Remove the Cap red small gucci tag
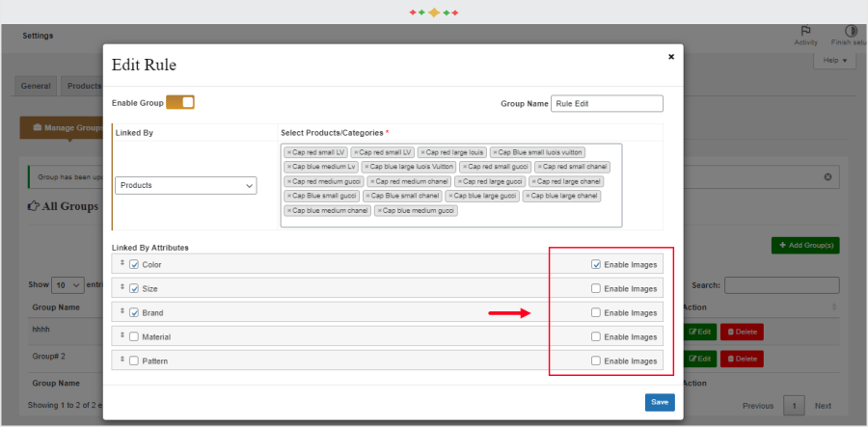Viewport: 868px width, 427px height. click(x=465, y=167)
